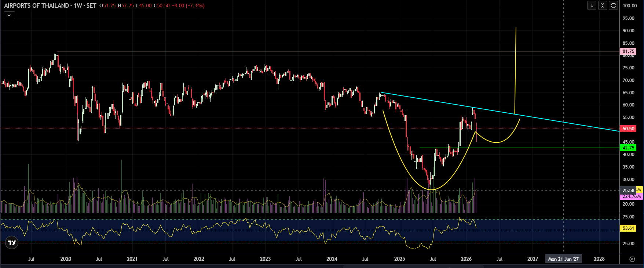
Task: Move the pane down with the arrow button
Action: click(592, 6)
